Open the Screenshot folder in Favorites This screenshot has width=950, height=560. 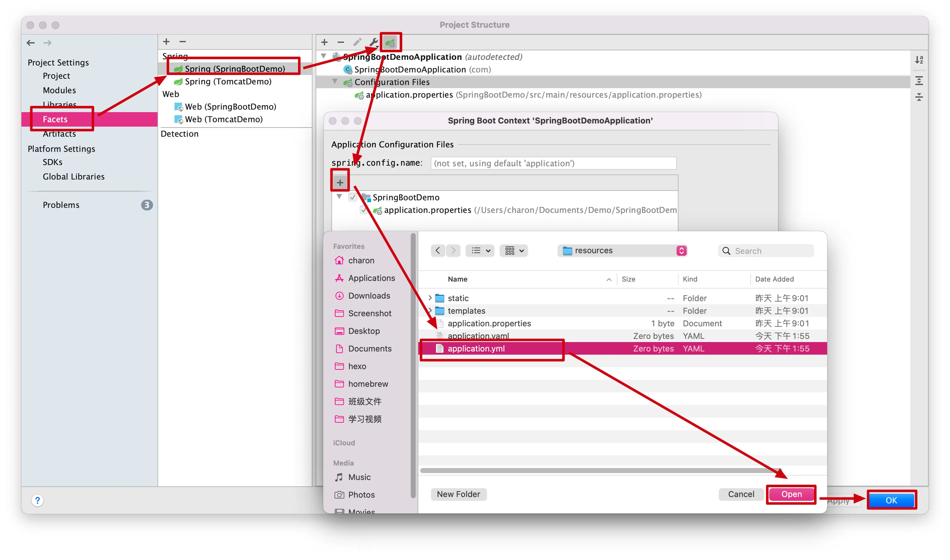click(x=363, y=313)
